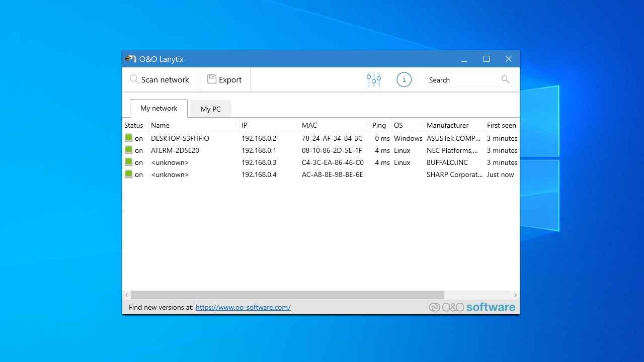Switch to the My PC tab
Image resolution: width=644 pixels, height=362 pixels.
point(210,109)
